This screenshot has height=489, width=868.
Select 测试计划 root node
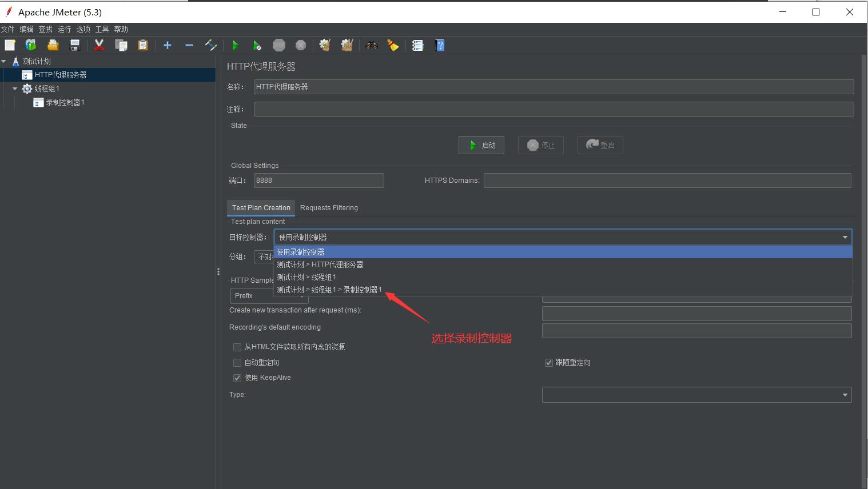point(37,61)
